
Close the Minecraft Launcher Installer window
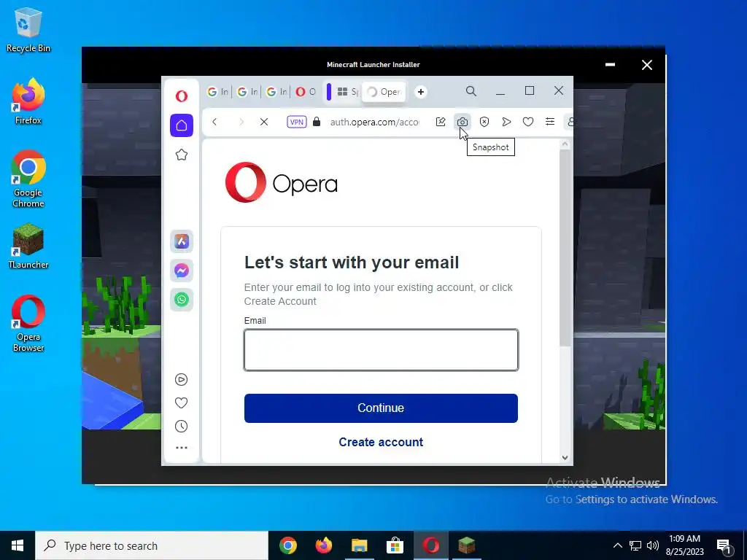pyautogui.click(x=646, y=65)
